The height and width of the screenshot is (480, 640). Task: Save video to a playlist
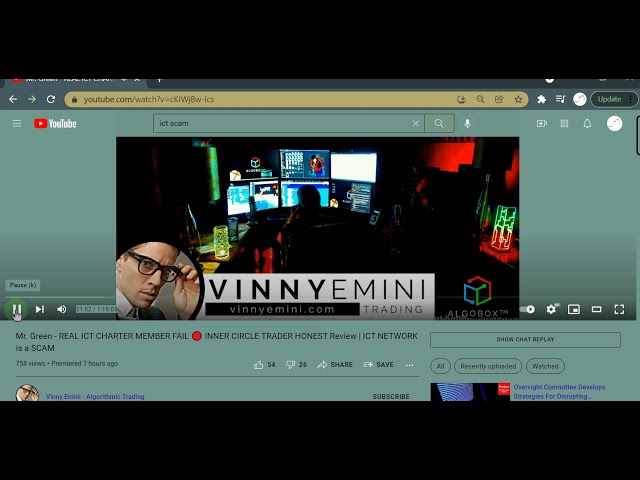click(x=378, y=365)
